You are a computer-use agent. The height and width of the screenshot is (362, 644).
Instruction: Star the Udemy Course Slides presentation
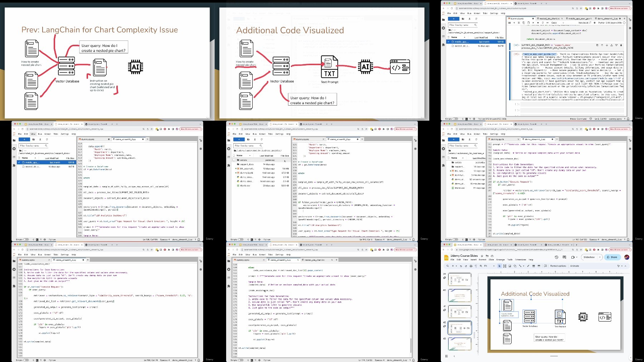click(482, 256)
